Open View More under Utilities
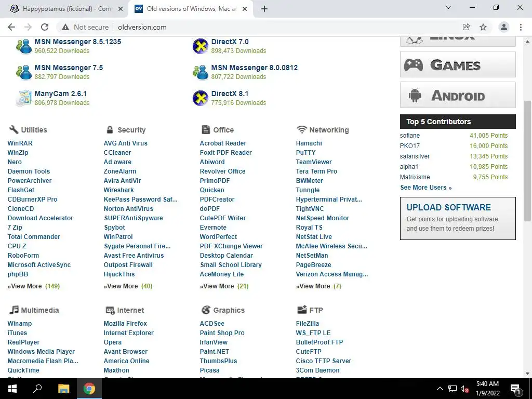 click(34, 286)
